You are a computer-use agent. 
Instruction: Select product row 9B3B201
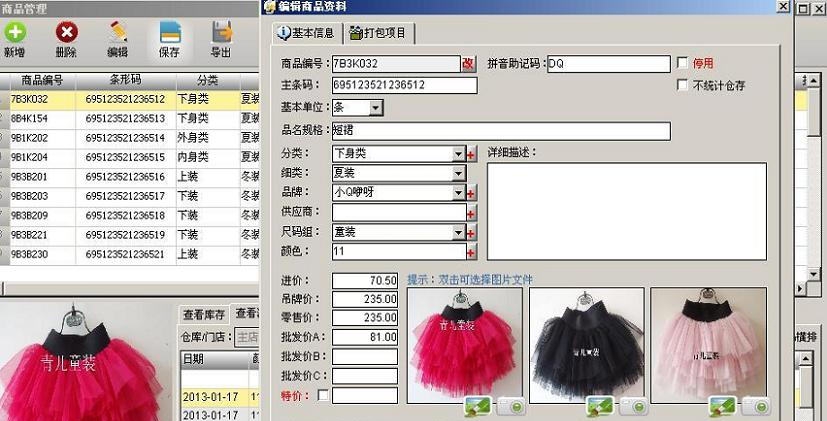click(129, 177)
